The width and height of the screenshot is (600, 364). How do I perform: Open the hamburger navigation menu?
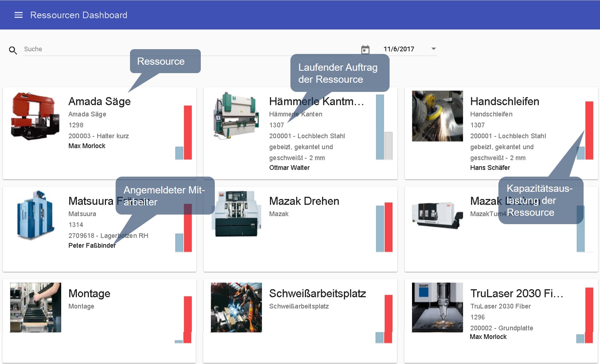click(x=18, y=15)
